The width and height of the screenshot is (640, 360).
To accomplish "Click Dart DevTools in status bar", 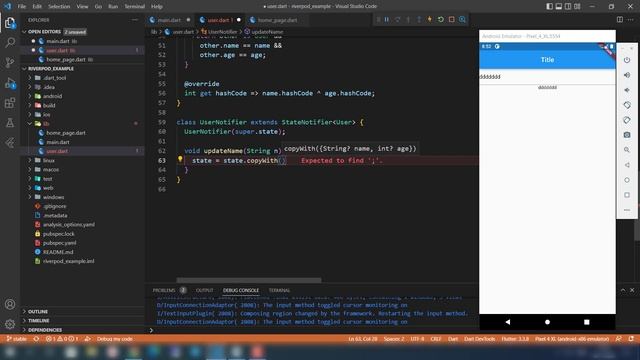I will [x=479, y=339].
